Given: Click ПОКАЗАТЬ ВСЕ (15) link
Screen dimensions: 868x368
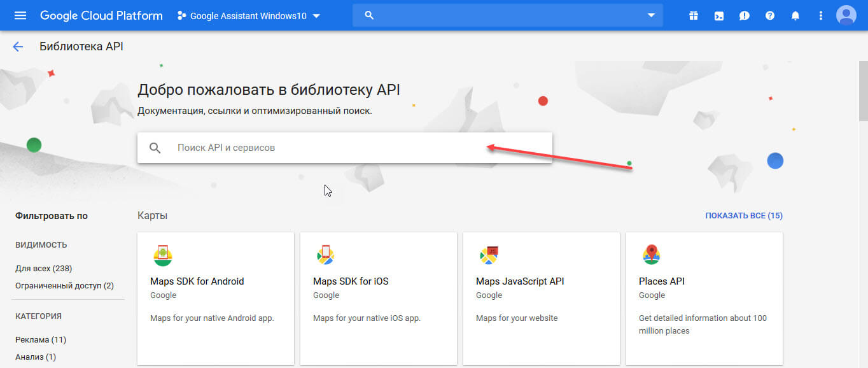Looking at the screenshot, I should click(x=744, y=216).
